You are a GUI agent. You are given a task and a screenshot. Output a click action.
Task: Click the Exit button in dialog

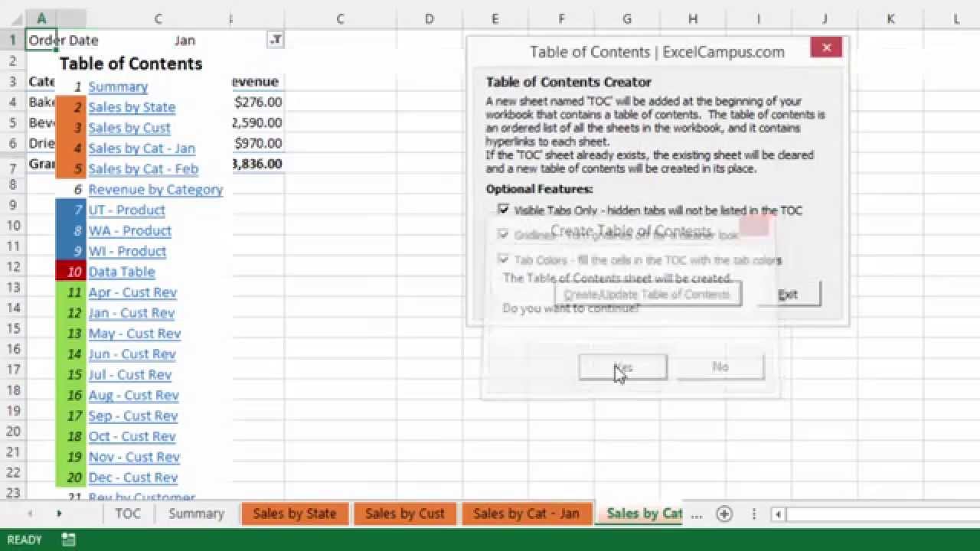click(788, 294)
